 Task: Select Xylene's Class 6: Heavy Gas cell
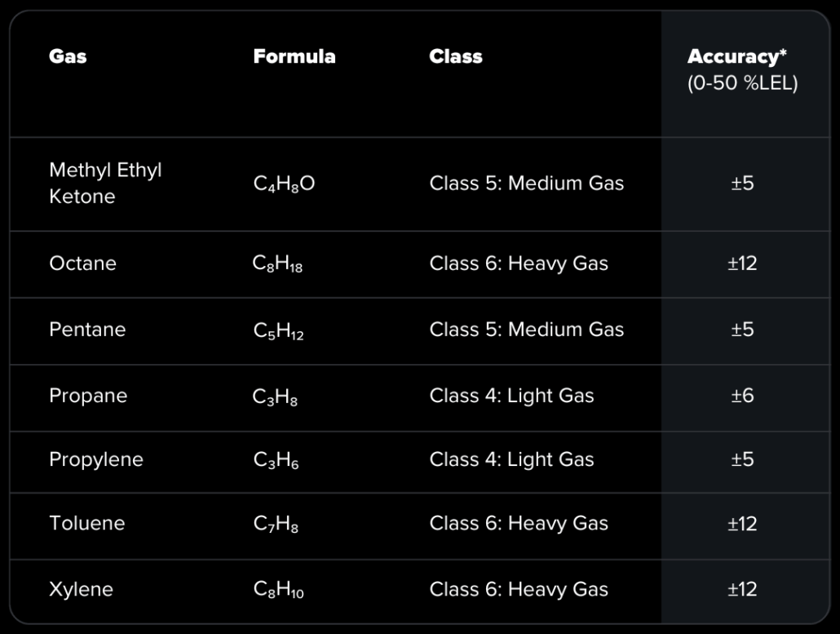tap(519, 589)
